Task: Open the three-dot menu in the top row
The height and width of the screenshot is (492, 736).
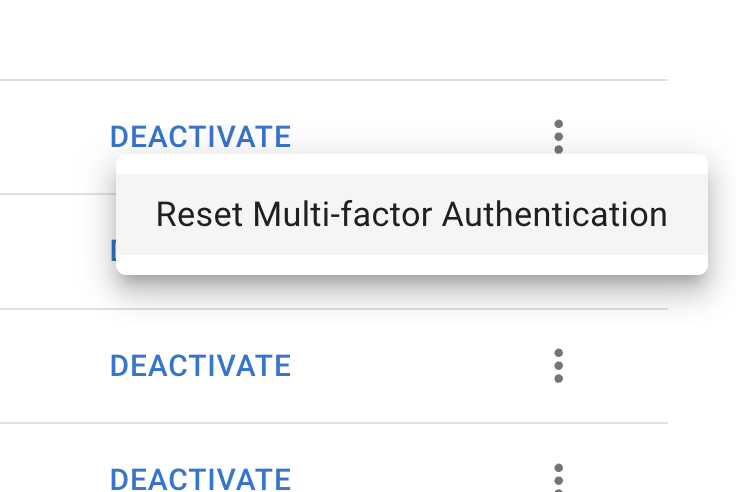Action: click(558, 137)
